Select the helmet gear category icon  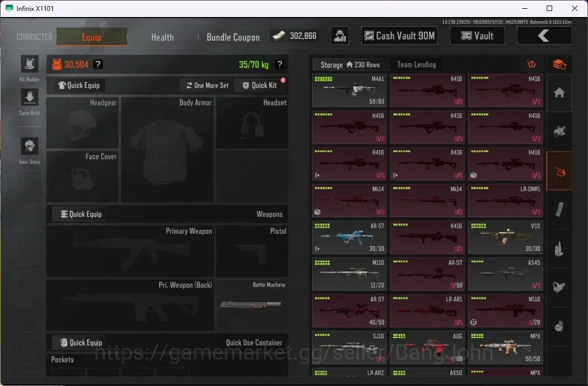559,131
